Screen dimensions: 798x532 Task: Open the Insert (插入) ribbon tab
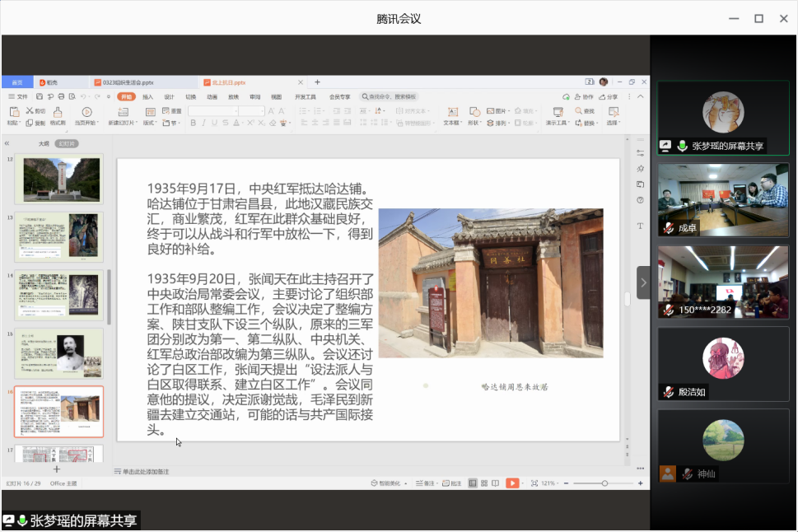(147, 96)
